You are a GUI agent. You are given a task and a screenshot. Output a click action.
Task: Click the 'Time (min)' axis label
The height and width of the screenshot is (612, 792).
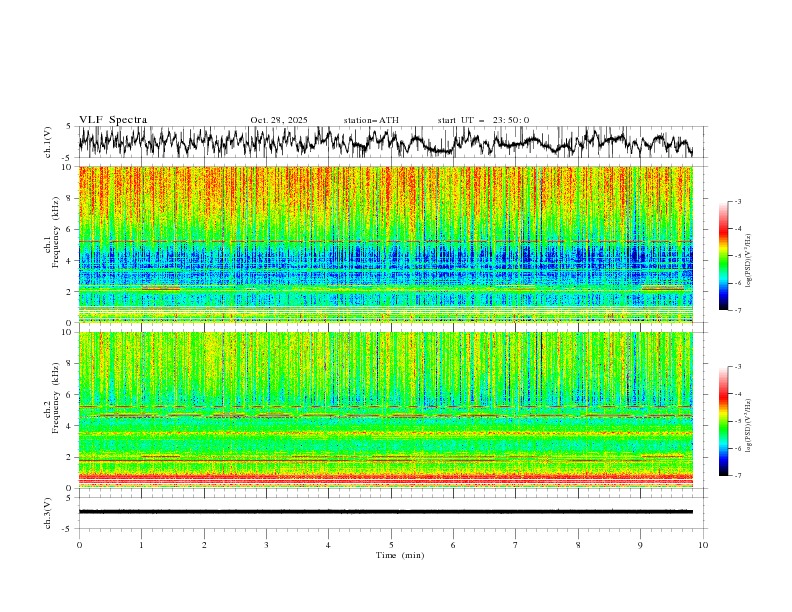pos(400,555)
